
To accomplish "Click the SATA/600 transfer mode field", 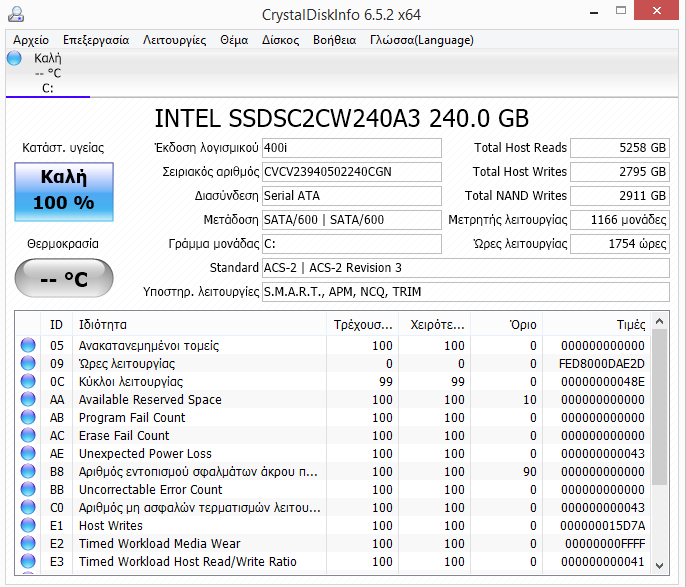I will tap(352, 220).
